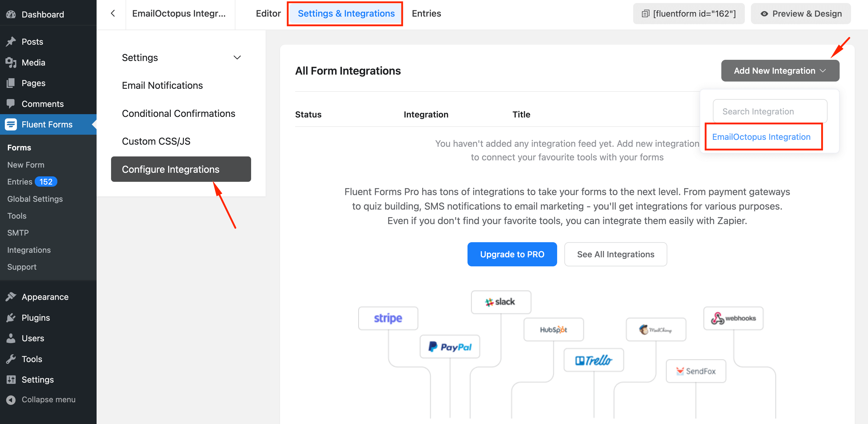Screen dimensions: 868x424
Task: Select EmailOctopus Integration from dropdown
Action: [x=761, y=137]
